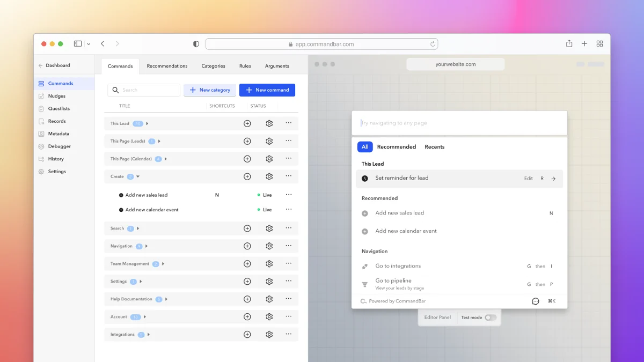Go back to Dashboard using the arrow
Image resolution: width=644 pixels, height=362 pixels.
40,65
